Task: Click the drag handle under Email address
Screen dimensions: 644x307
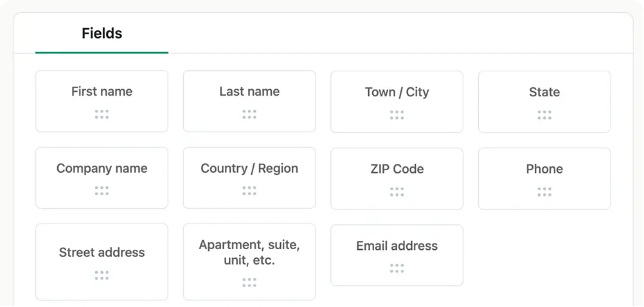Action: [x=397, y=268]
